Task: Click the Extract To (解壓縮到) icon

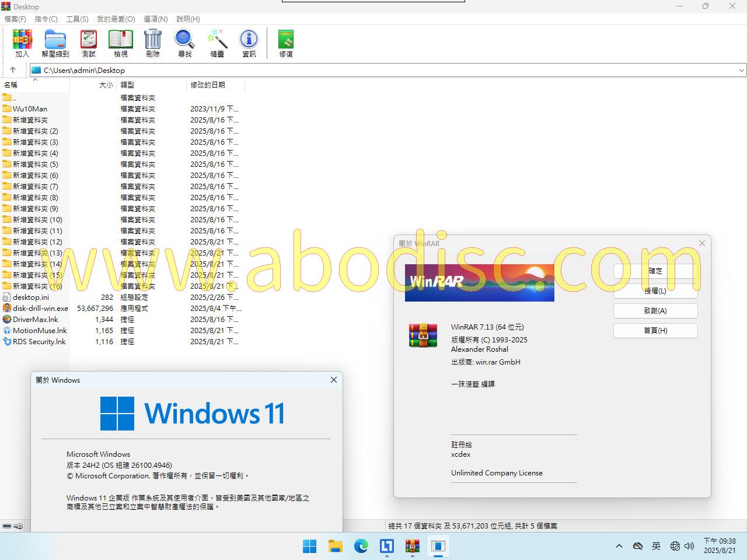Action: point(55,43)
